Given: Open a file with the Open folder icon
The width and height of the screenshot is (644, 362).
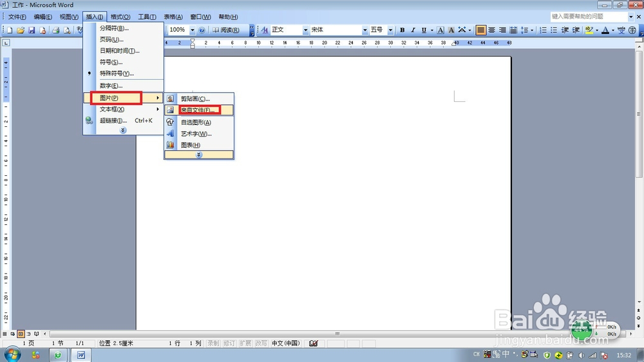Looking at the screenshot, I should point(21,30).
